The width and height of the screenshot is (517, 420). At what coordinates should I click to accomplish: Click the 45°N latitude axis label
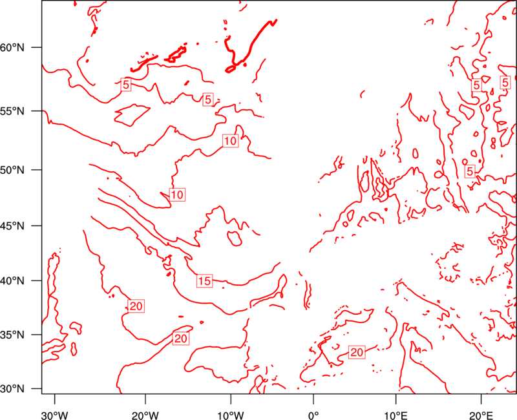click(x=12, y=226)
